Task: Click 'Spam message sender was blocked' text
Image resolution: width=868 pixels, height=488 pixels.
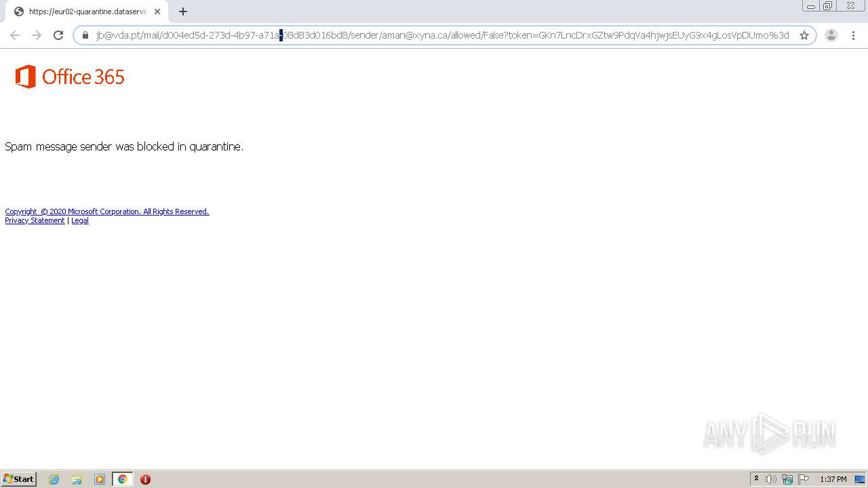Action: click(124, 146)
